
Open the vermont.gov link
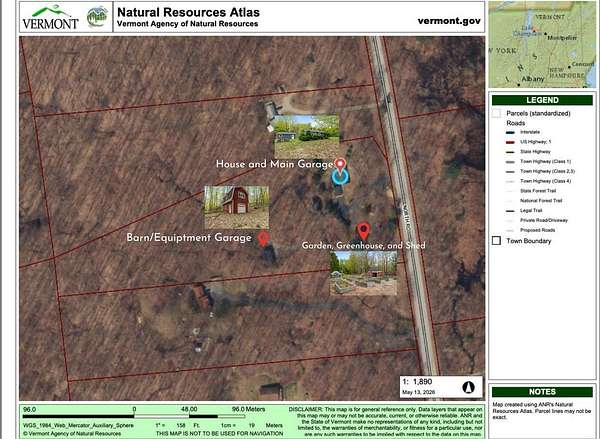click(449, 21)
